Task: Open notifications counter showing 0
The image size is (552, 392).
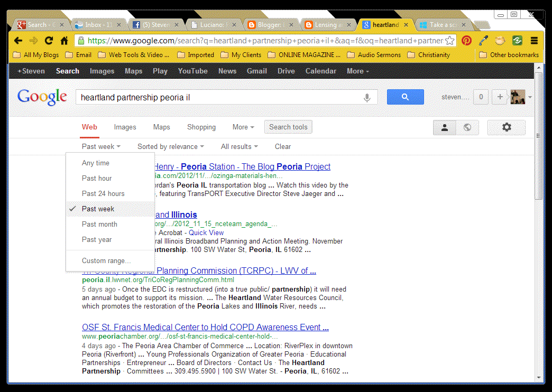Action: pos(481,97)
